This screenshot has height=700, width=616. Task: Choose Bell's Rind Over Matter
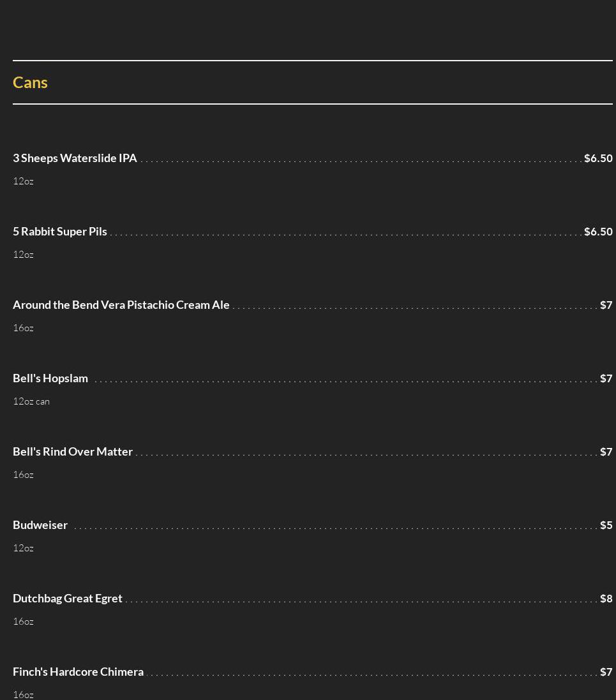[x=73, y=451]
